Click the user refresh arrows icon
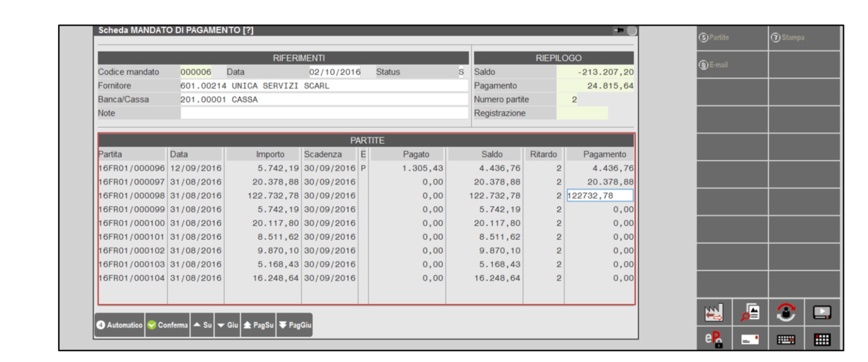868x362 pixels. pyautogui.click(x=786, y=313)
